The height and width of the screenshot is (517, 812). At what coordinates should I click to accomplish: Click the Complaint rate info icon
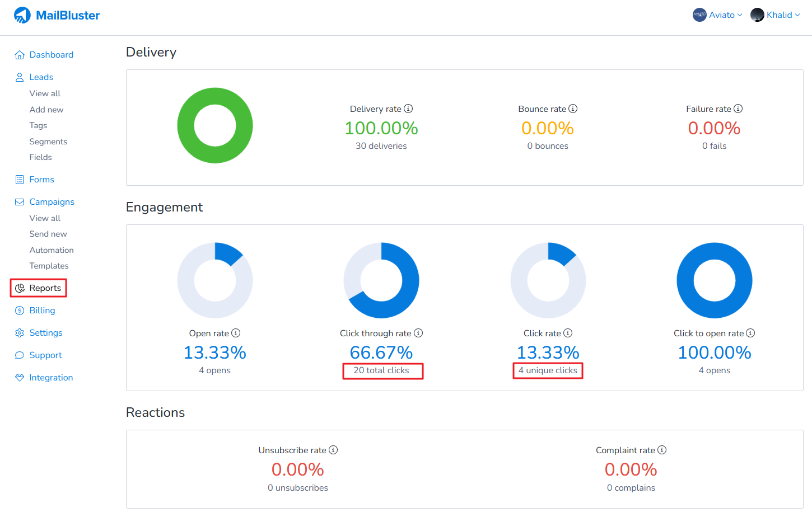(662, 450)
